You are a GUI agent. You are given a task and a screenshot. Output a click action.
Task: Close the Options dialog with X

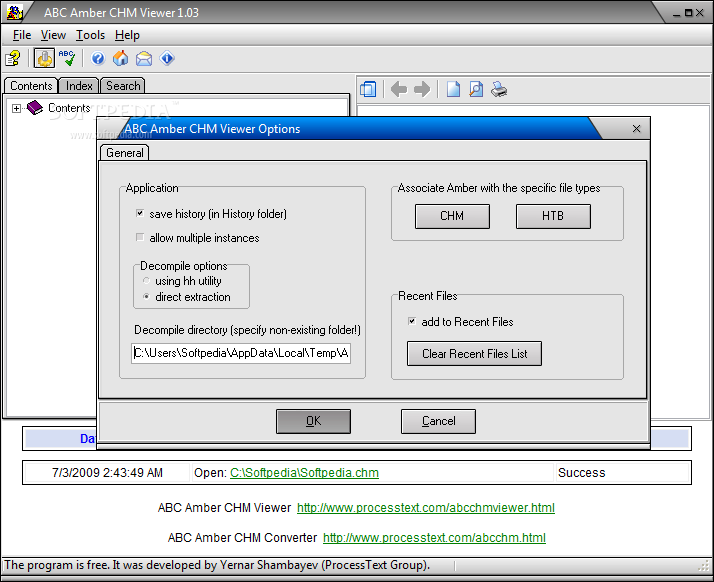636,129
